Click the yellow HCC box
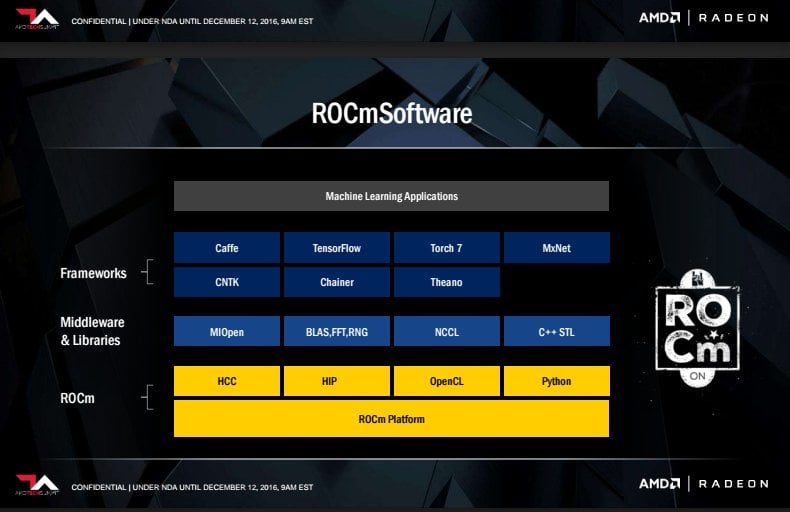Viewport: 790px width, 512px height. point(227,381)
